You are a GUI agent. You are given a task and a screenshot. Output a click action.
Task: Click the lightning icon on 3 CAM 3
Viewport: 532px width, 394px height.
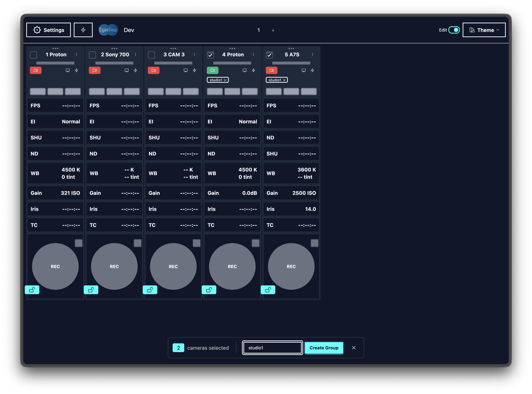[x=194, y=70]
